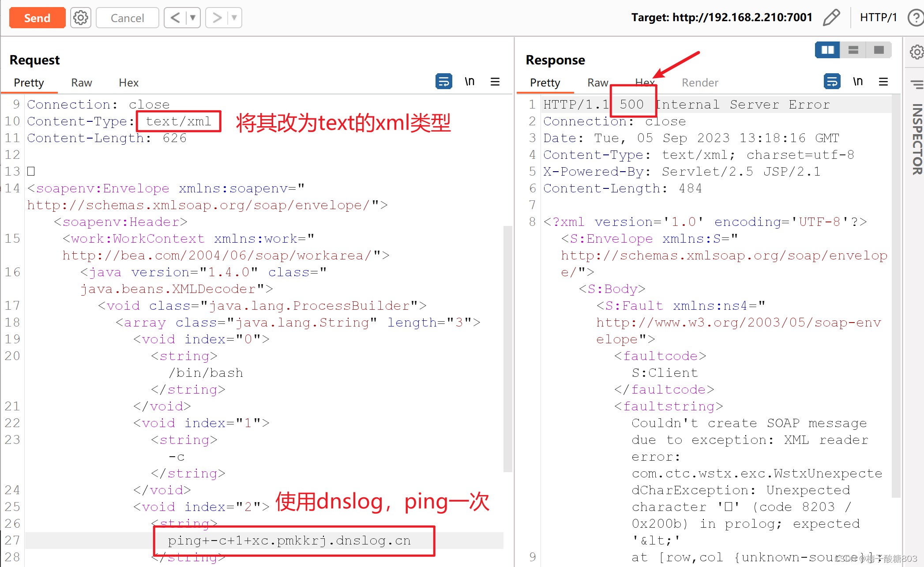The width and height of the screenshot is (924, 567).
Task: Open the next-request history dropdown arrow
Action: (235, 18)
